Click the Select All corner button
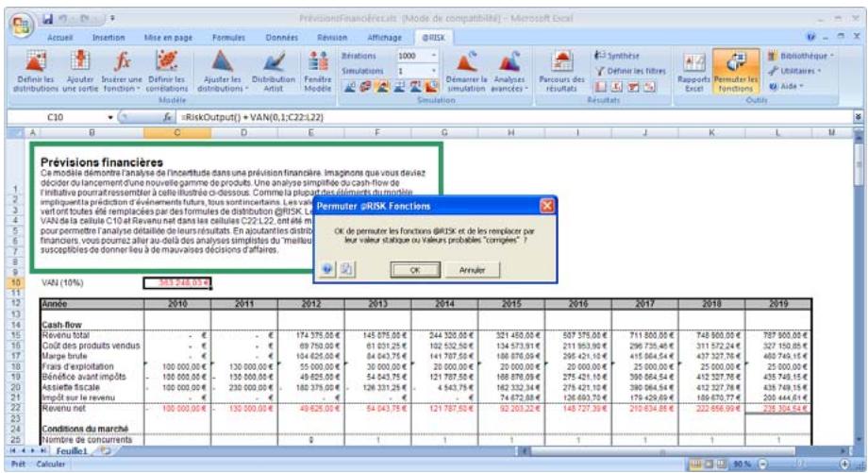Image resolution: width=868 pixels, height=473 pixels. point(17,133)
